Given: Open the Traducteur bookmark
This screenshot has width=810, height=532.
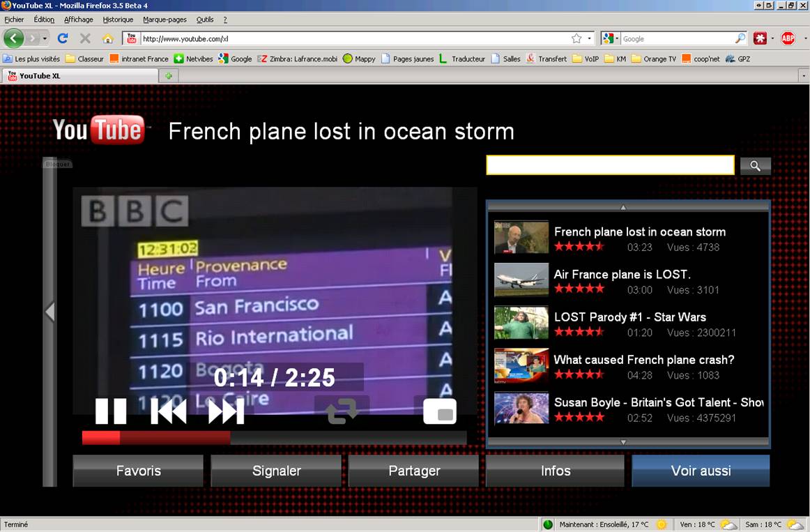Looking at the screenshot, I should tap(462, 59).
